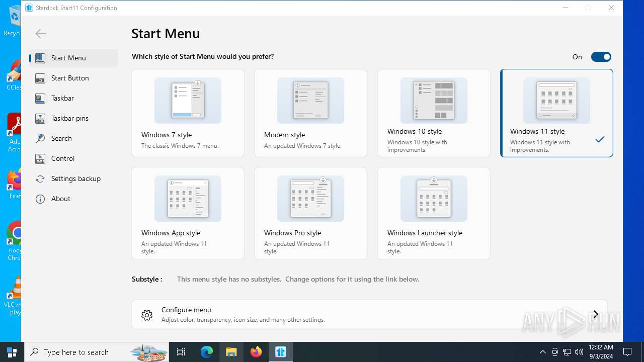This screenshot has height=362, width=644.
Task: Open the Search section
Action: pyautogui.click(x=73, y=138)
